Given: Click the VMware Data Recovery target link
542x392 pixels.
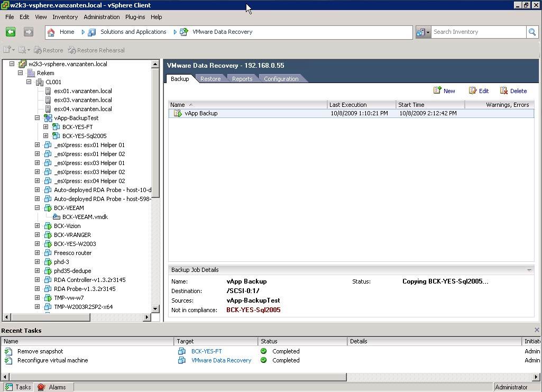Looking at the screenshot, I should [x=221, y=360].
